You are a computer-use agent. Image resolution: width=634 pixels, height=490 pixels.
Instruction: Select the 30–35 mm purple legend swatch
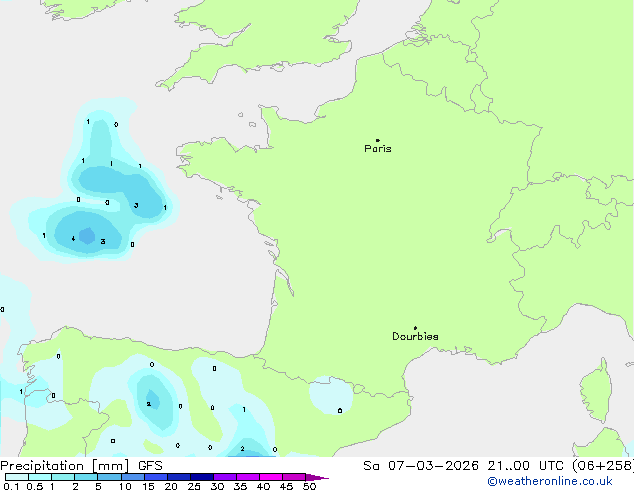pyautogui.click(x=224, y=477)
